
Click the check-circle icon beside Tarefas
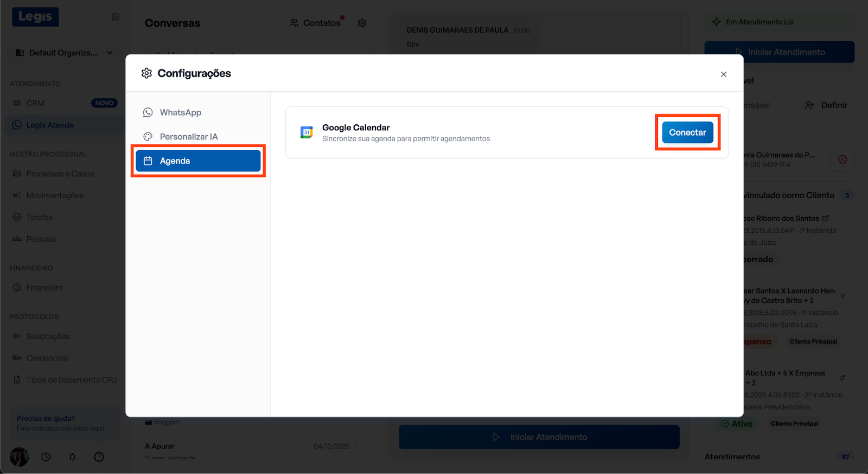(x=17, y=217)
